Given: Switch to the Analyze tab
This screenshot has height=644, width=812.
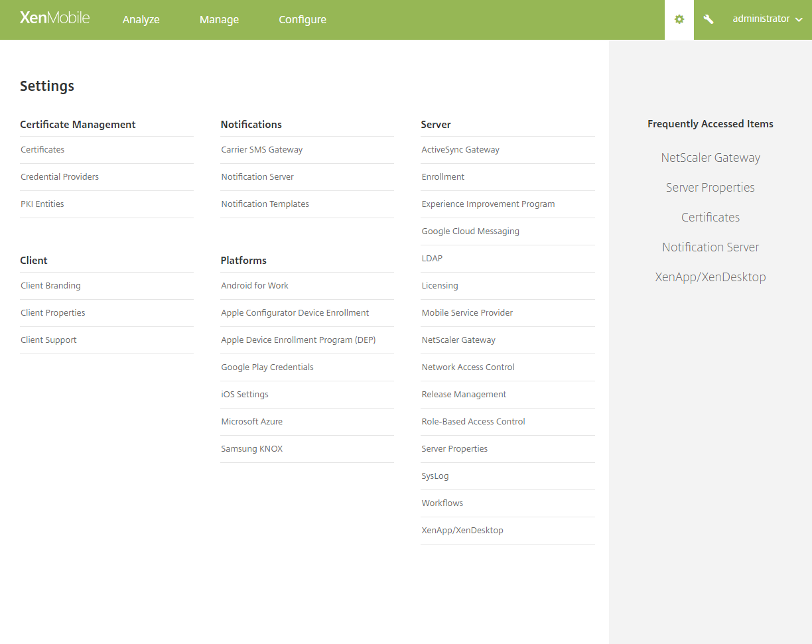Looking at the screenshot, I should click(x=141, y=20).
